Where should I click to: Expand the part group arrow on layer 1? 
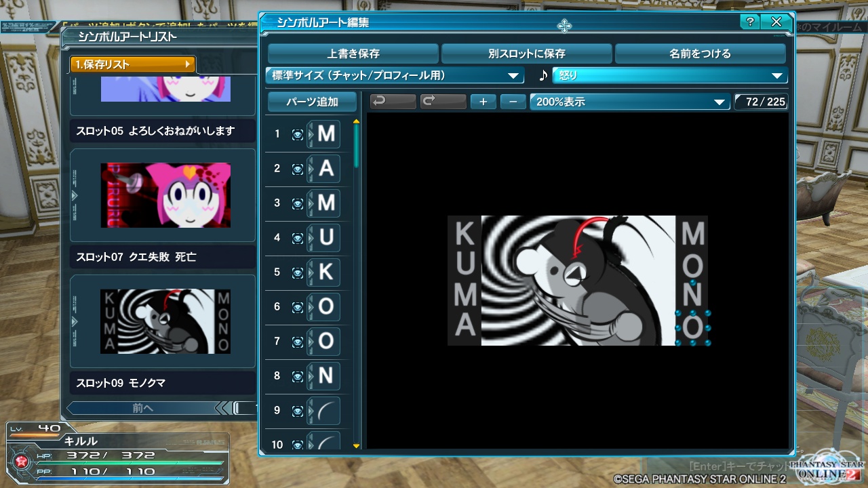[310, 134]
